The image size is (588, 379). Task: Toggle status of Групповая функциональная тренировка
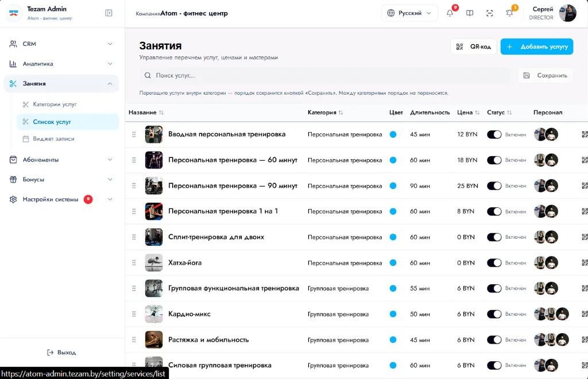point(494,288)
